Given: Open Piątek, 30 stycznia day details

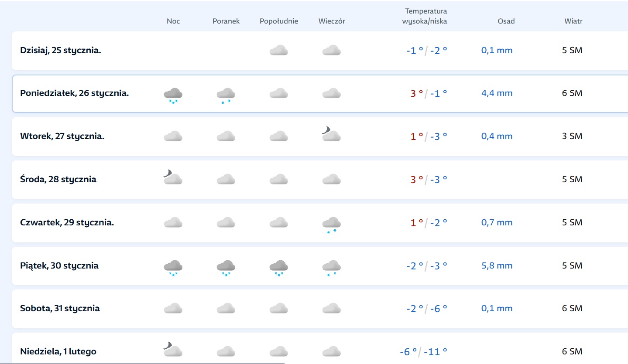Looking at the screenshot, I should (59, 265).
